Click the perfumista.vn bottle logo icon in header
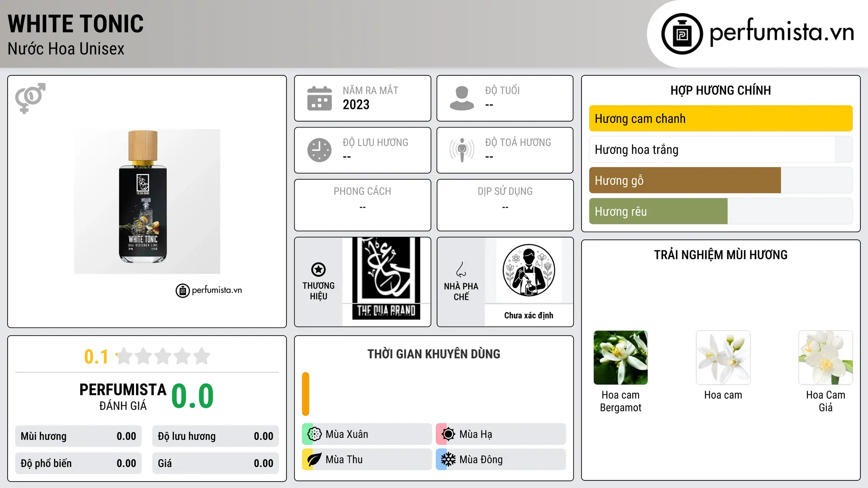Viewport: 868px width, 488px height. point(682,34)
